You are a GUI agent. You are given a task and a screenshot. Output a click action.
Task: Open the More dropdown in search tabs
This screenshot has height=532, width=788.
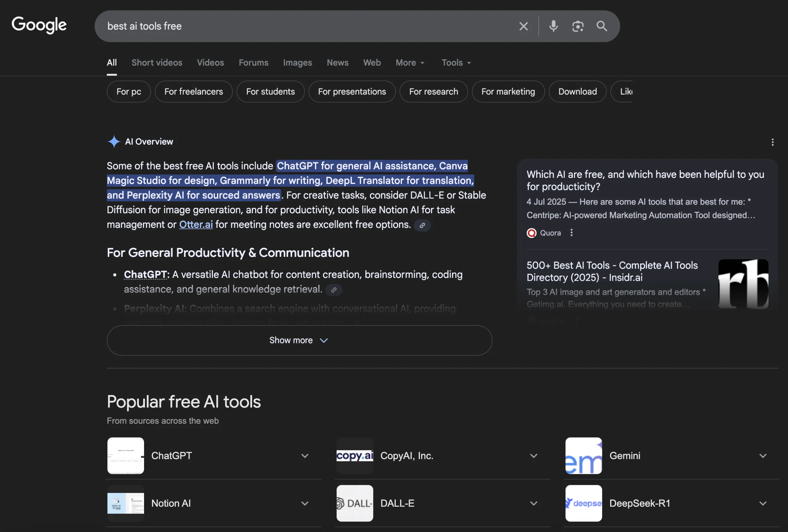410,63
